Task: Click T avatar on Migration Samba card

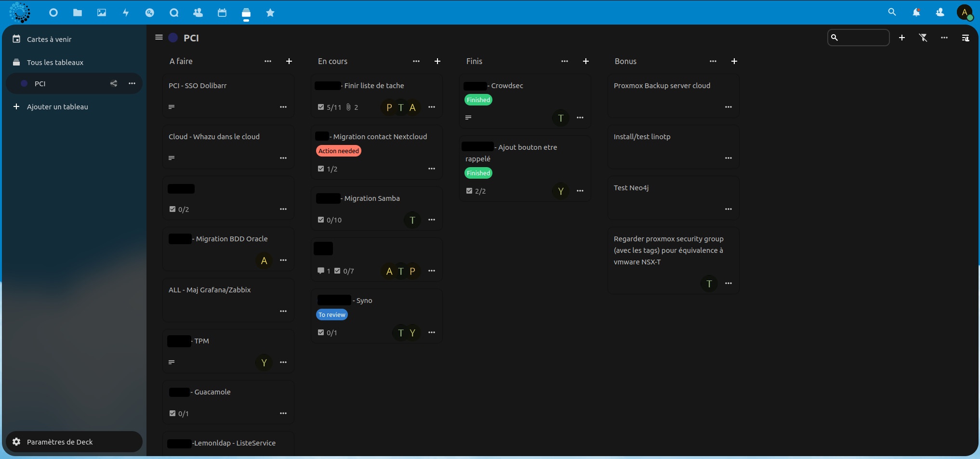Action: tap(412, 220)
